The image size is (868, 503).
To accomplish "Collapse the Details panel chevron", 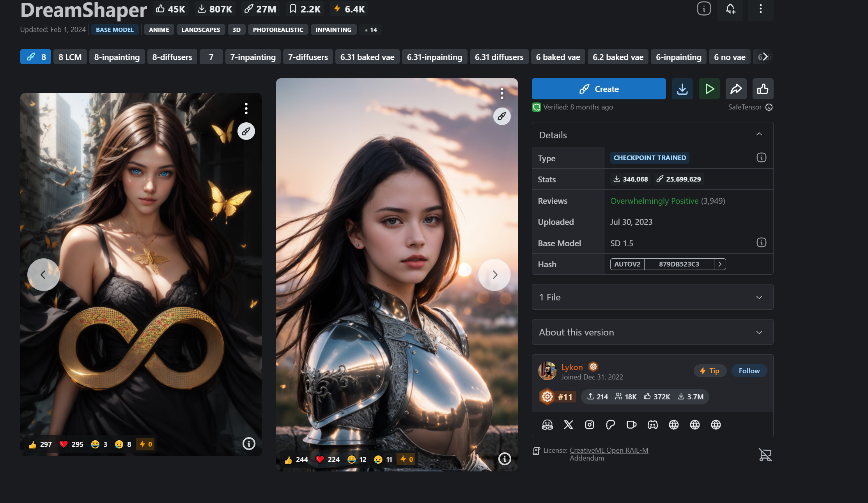I will (x=759, y=134).
